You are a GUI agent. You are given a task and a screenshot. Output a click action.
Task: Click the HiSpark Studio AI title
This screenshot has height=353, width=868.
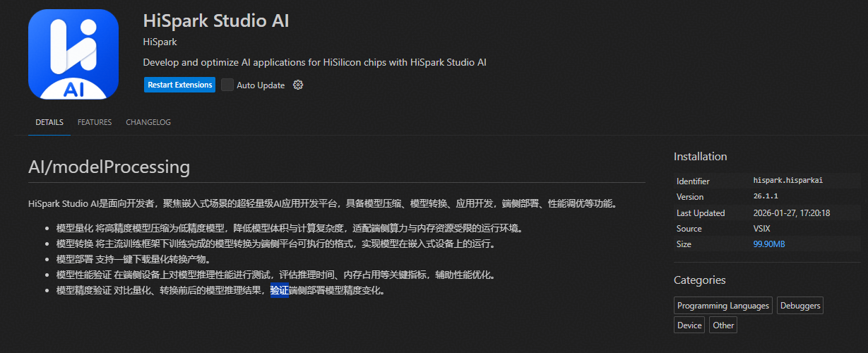[216, 20]
